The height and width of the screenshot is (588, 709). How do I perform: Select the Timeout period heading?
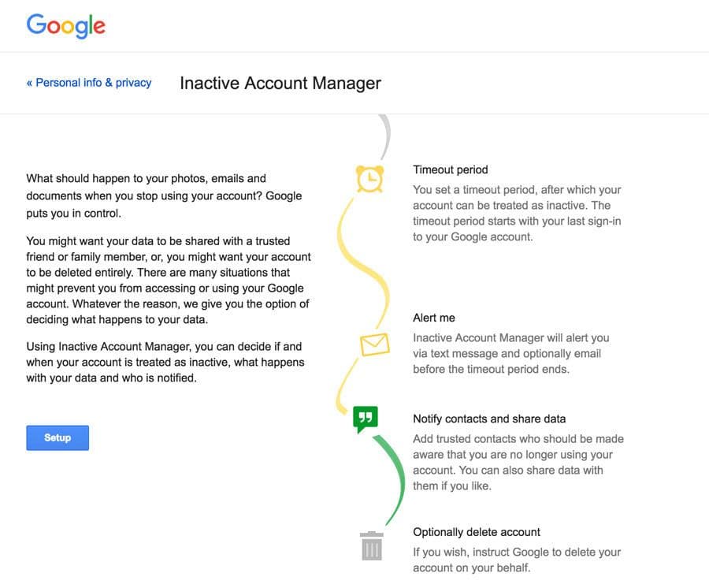click(x=451, y=169)
